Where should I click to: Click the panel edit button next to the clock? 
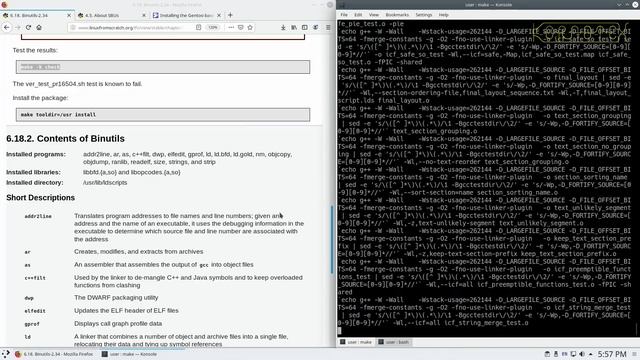[635, 354]
